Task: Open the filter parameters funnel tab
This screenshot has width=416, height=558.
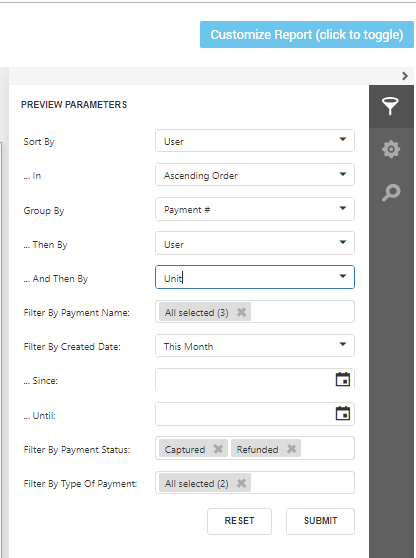Action: pyautogui.click(x=391, y=106)
